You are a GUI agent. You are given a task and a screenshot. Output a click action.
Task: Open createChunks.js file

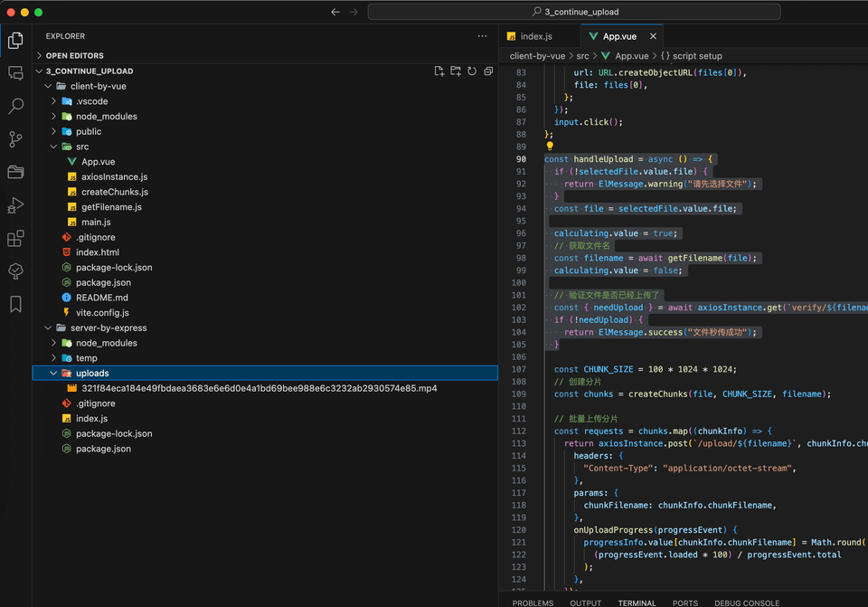[x=265, y=192]
